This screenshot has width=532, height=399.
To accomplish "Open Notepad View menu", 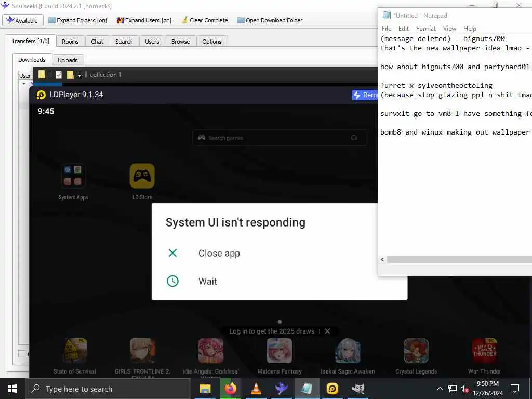I will click(449, 29).
